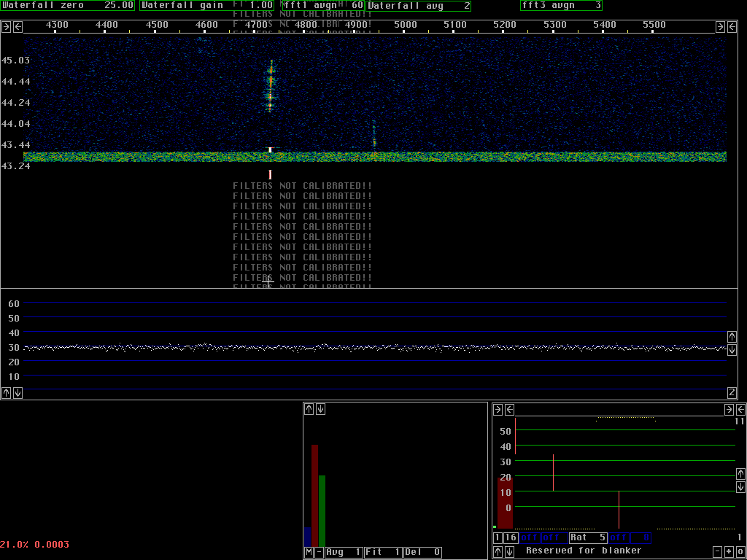Click the 'Reserved for blanker' text

pyautogui.click(x=583, y=551)
